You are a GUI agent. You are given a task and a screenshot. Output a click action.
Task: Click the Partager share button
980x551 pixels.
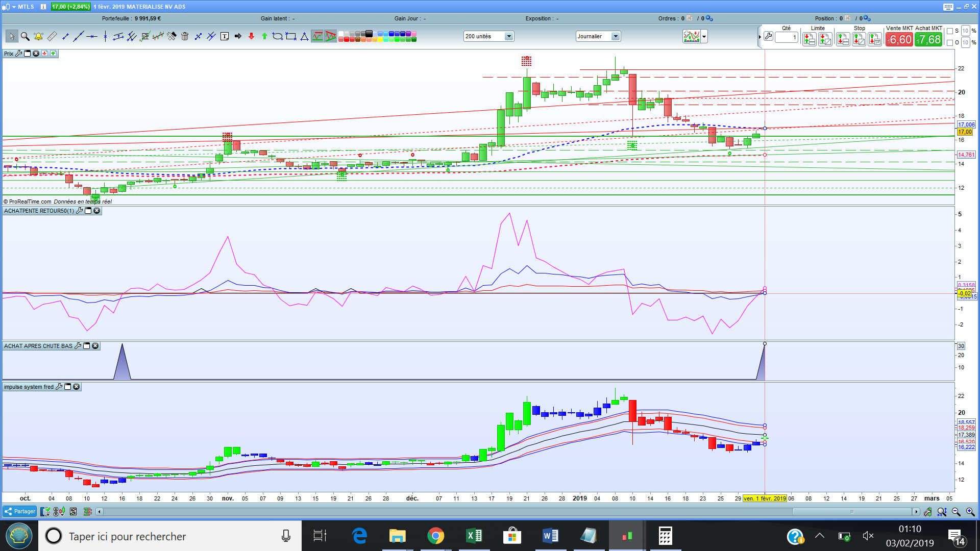click(20, 512)
